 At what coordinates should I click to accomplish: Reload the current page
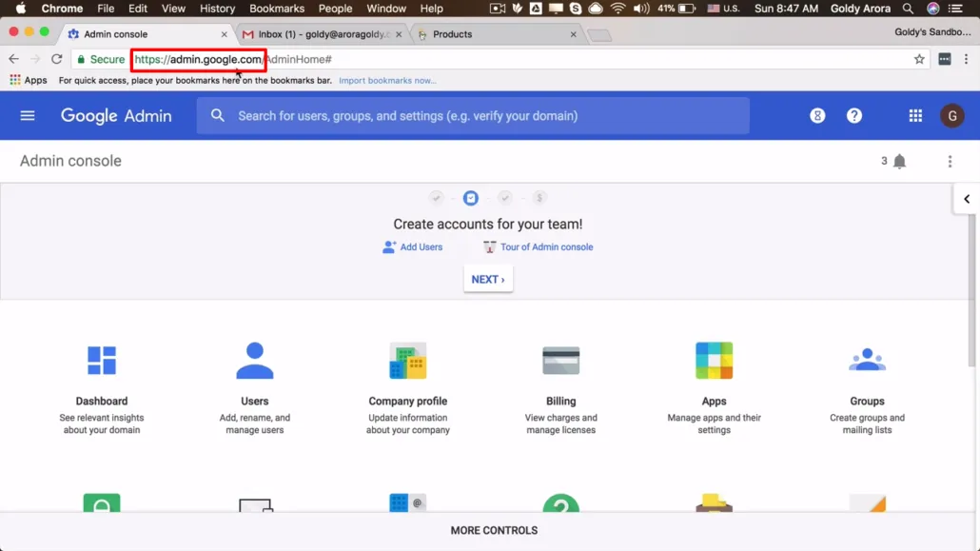[x=57, y=59]
